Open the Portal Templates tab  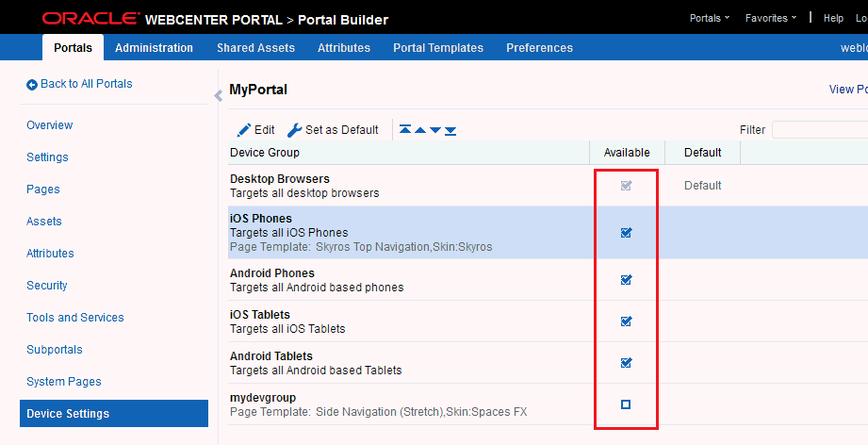(438, 47)
